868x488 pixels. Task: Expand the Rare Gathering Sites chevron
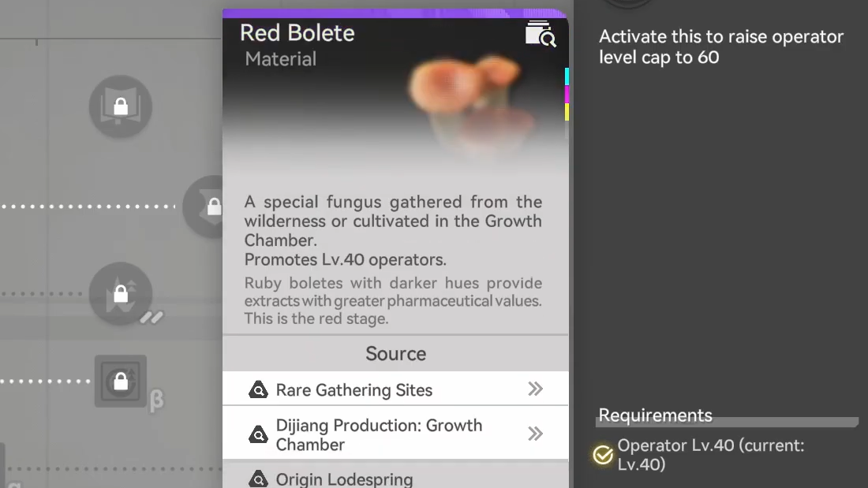click(536, 389)
